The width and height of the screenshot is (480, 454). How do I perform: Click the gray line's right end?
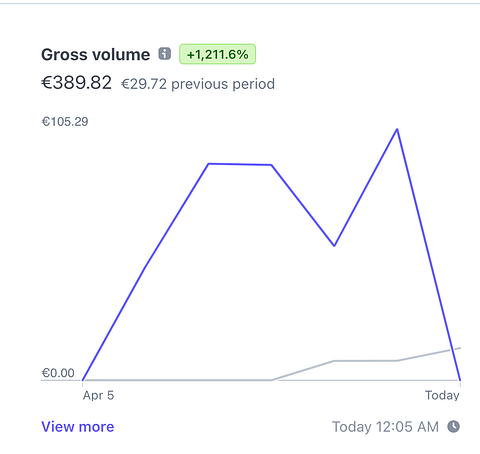pyautogui.click(x=460, y=348)
